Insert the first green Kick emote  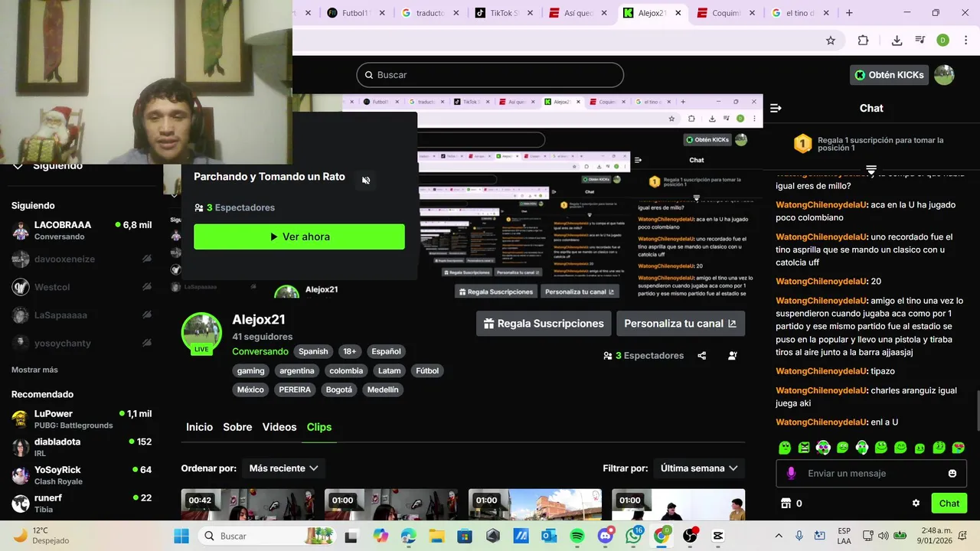pyautogui.click(x=785, y=448)
